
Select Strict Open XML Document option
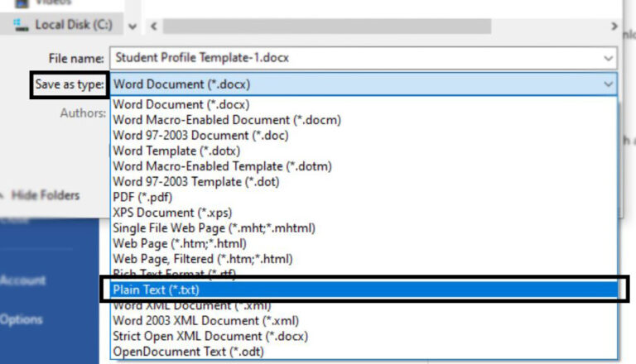tap(210, 337)
